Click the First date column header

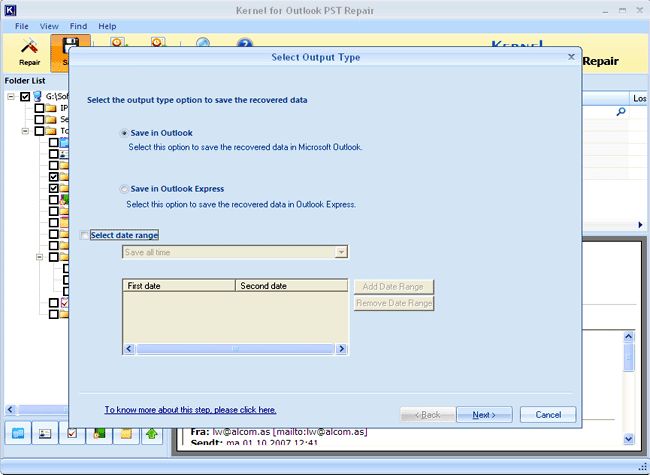click(x=179, y=286)
